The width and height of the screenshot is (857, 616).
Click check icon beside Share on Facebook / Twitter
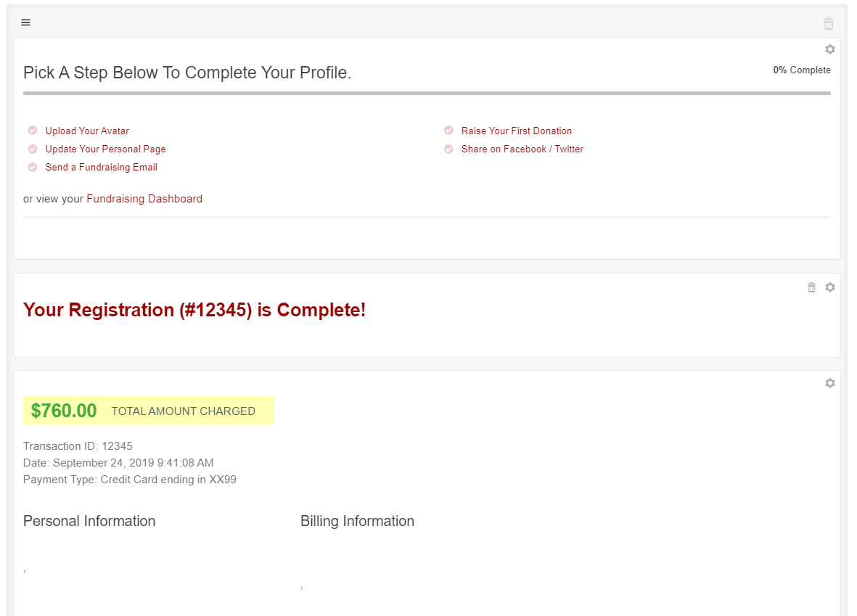pyautogui.click(x=448, y=149)
